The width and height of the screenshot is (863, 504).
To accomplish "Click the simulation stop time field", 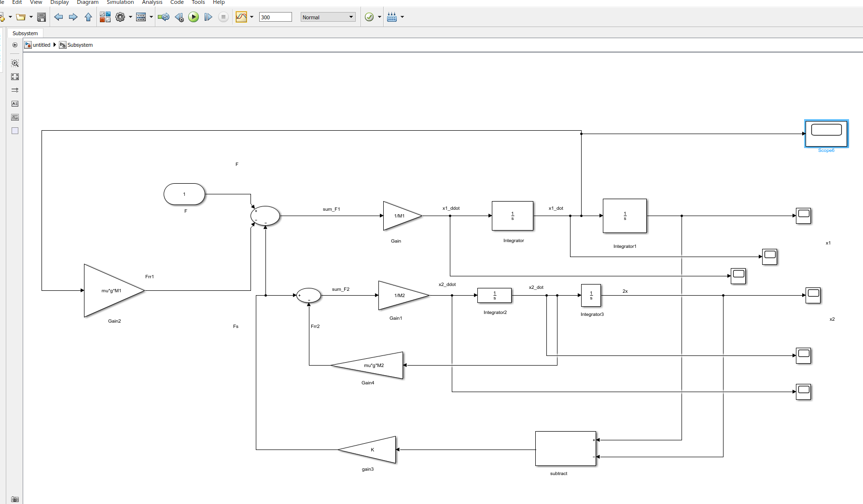I will click(276, 17).
